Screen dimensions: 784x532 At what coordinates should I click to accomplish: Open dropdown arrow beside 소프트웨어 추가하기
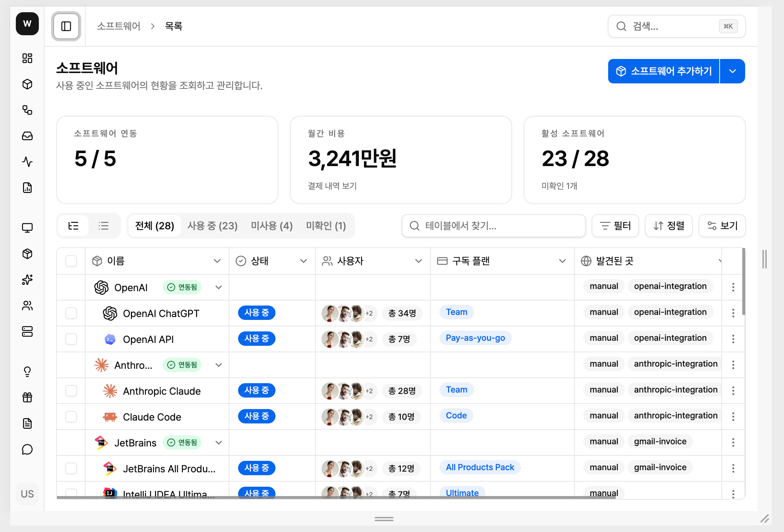pos(733,71)
